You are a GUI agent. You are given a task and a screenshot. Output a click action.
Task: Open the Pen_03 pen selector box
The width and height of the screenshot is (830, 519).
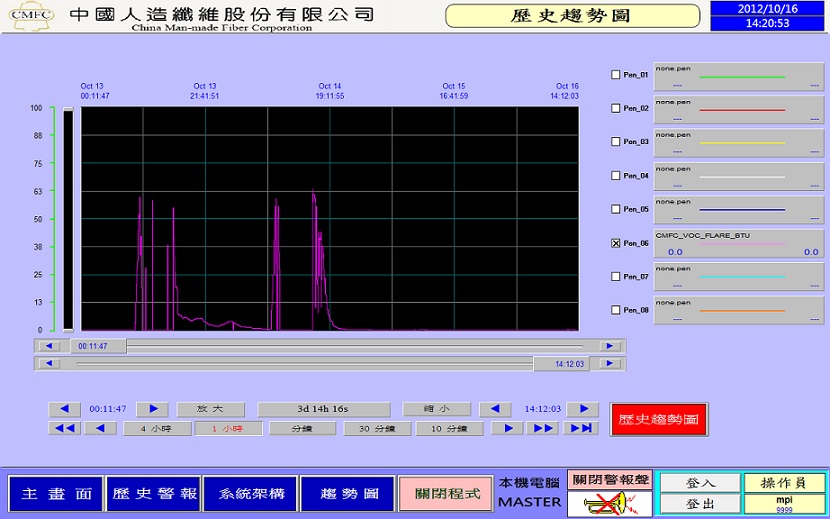point(738,144)
